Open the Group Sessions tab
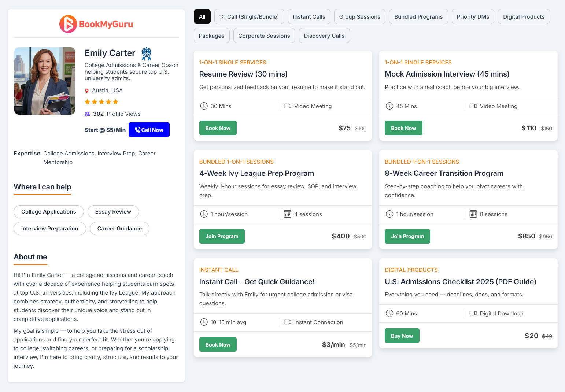 pyautogui.click(x=359, y=17)
